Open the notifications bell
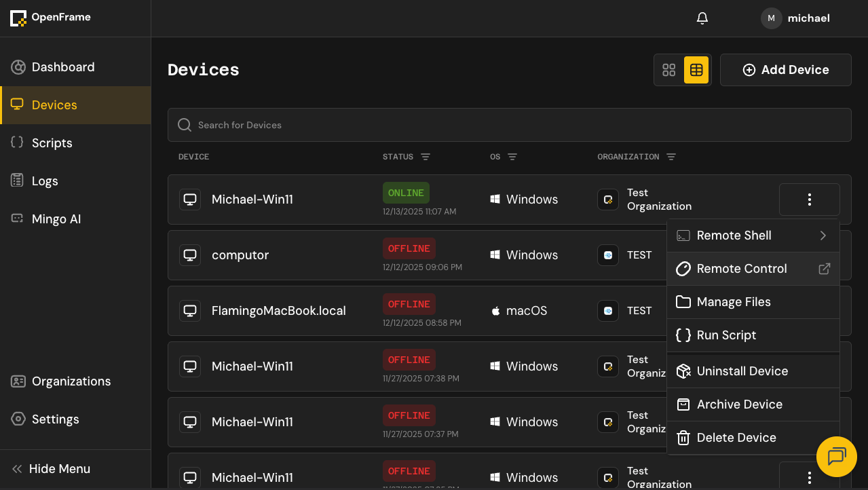This screenshot has height=490, width=868. click(x=702, y=18)
